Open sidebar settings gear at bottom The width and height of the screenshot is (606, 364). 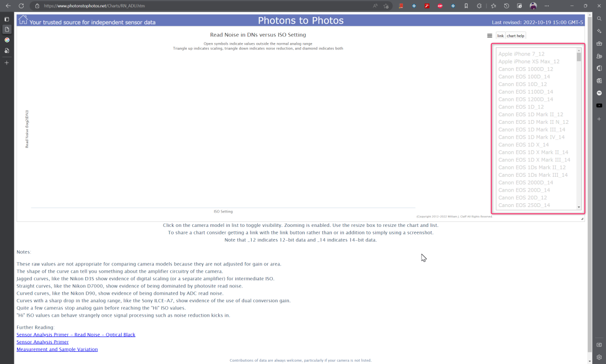(x=599, y=357)
